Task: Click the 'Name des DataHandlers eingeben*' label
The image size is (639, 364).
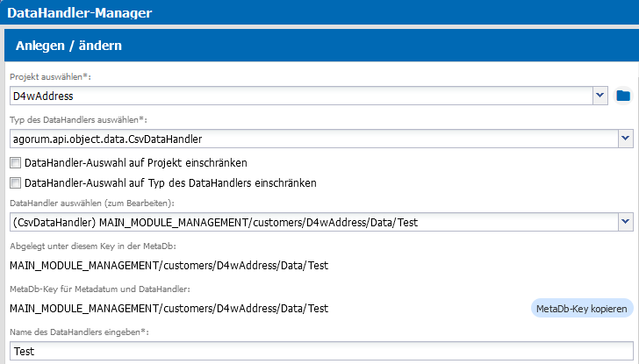Action: coord(80,332)
